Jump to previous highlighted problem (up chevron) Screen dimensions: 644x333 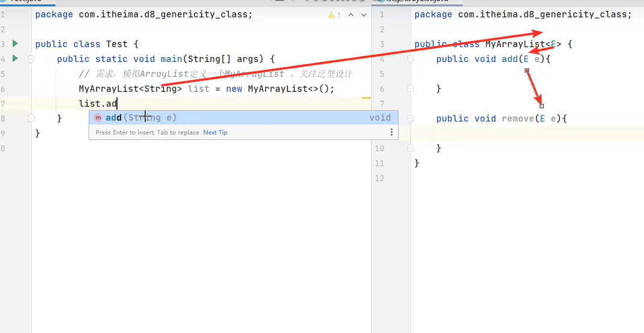tap(351, 15)
